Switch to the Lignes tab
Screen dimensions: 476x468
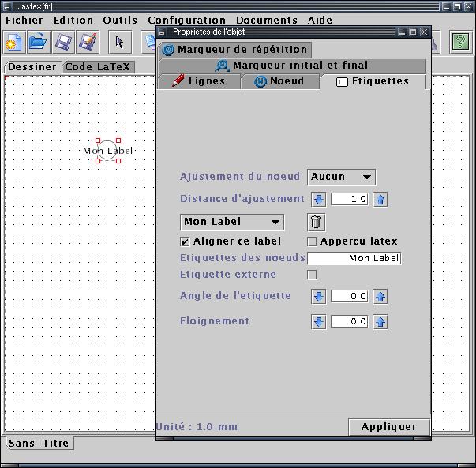199,81
